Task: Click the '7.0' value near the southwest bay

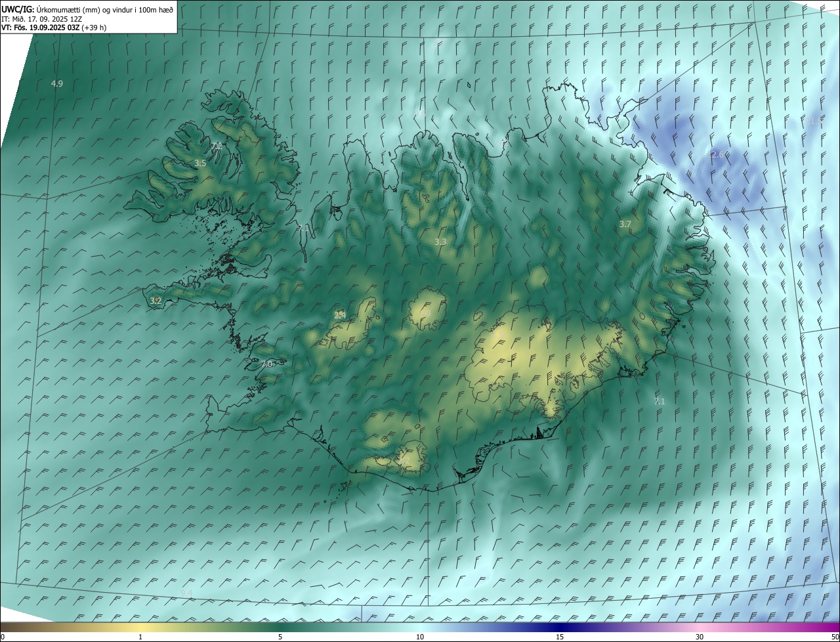Action: click(x=266, y=364)
